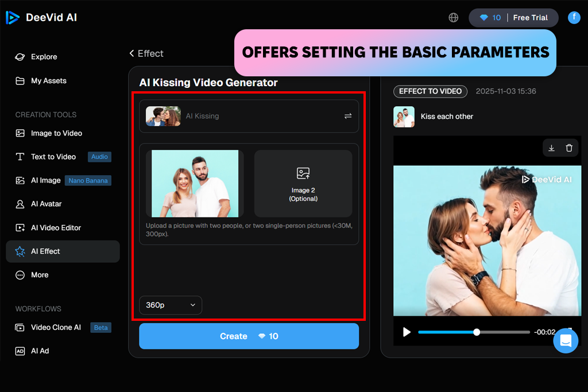Click the video progress slider handle
588x392 pixels.
tap(476, 332)
